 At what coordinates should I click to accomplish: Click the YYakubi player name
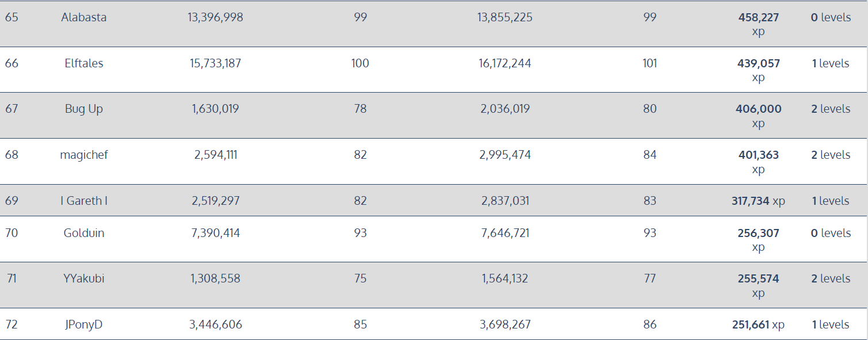(x=84, y=278)
